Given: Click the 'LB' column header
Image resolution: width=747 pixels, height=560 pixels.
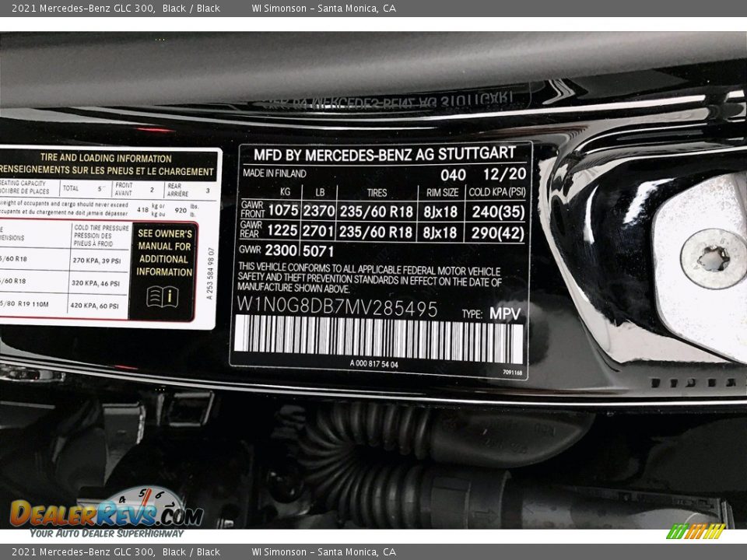Looking at the screenshot, I should [320, 192].
